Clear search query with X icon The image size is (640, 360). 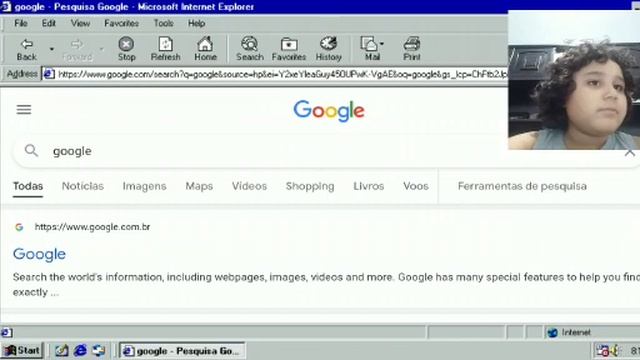(630, 152)
